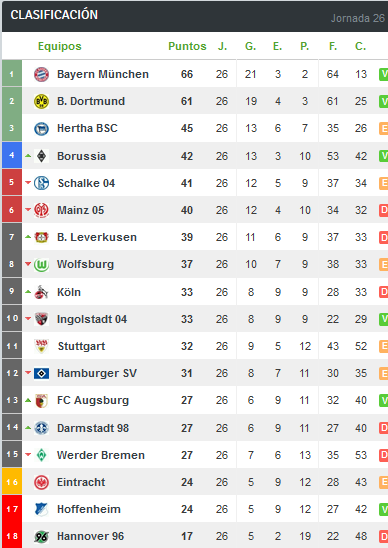Click the Köln goat crest

click(x=41, y=292)
